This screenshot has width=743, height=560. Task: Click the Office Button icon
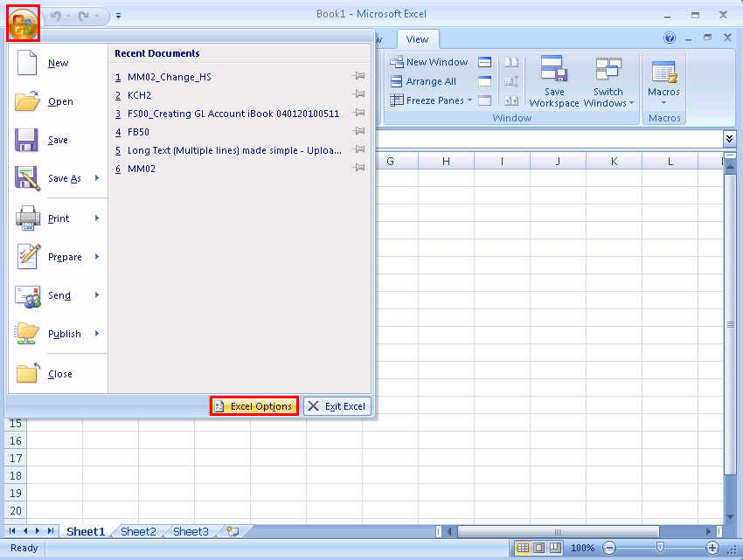[x=21, y=22]
